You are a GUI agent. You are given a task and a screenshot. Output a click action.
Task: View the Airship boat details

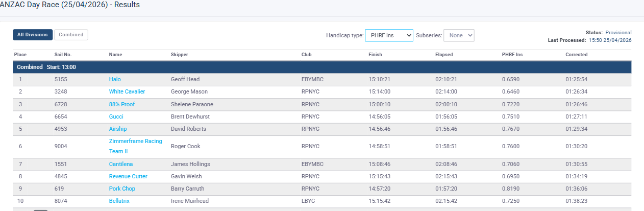(118, 129)
